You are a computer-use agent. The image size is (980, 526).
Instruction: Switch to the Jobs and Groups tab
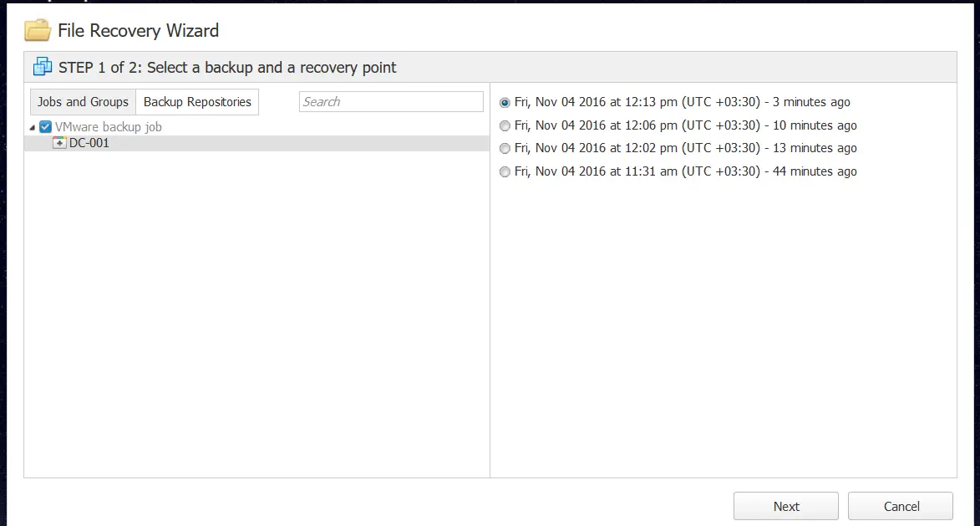click(83, 102)
